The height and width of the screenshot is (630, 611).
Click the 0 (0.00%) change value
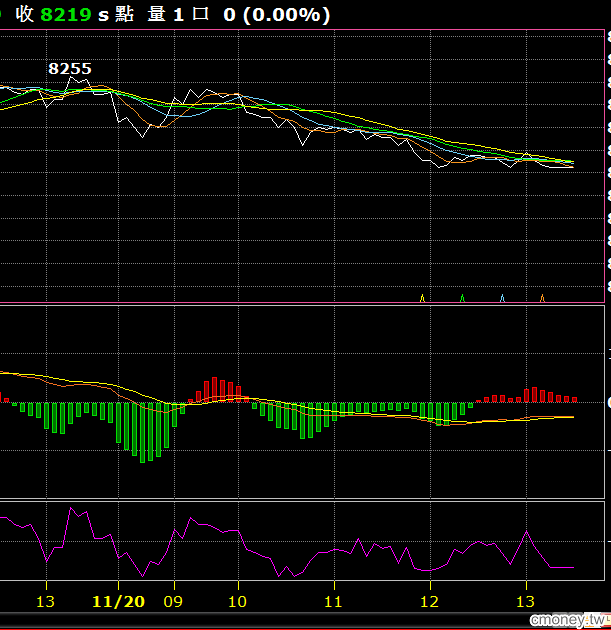click(276, 15)
